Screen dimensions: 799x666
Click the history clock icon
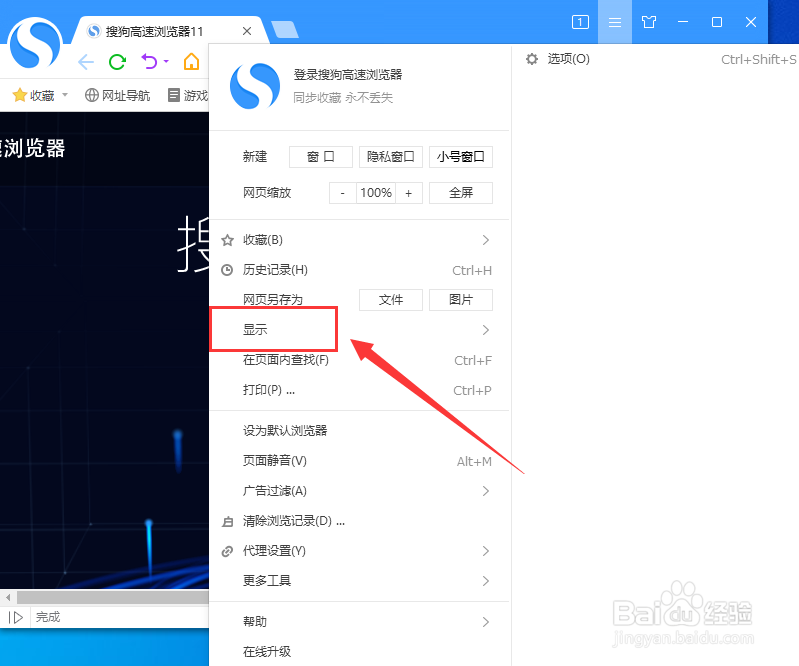227,270
